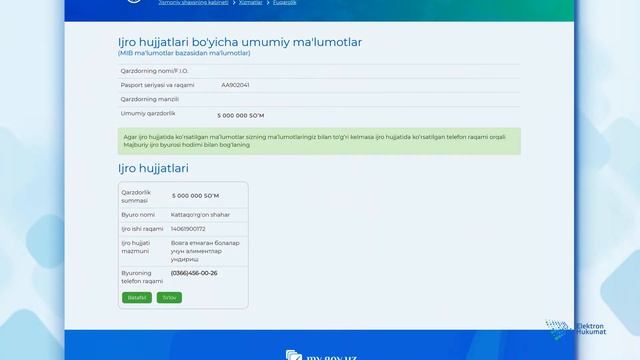The width and height of the screenshot is (640, 360).
Task: Select bureau phone (0366)456-00-26
Action: [194, 273]
